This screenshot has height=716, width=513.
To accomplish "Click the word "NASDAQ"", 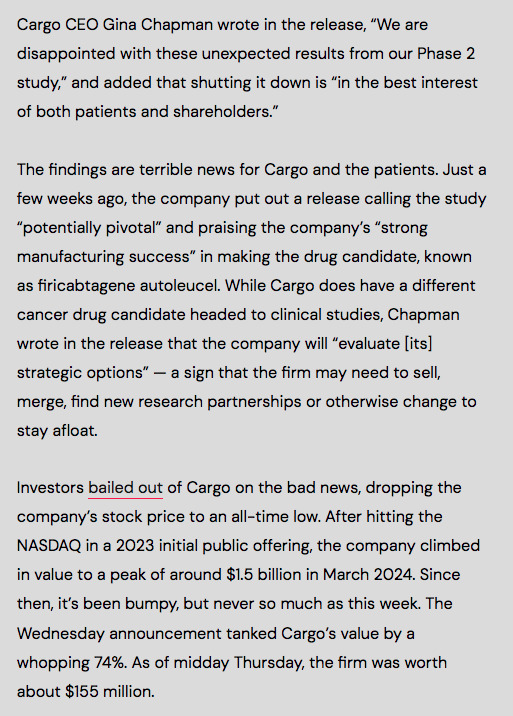I will click(49, 546).
